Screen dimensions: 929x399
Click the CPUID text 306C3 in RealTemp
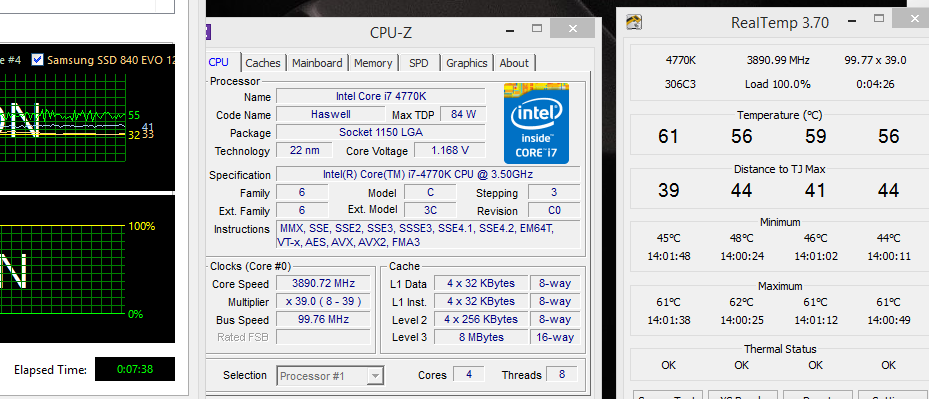point(680,84)
